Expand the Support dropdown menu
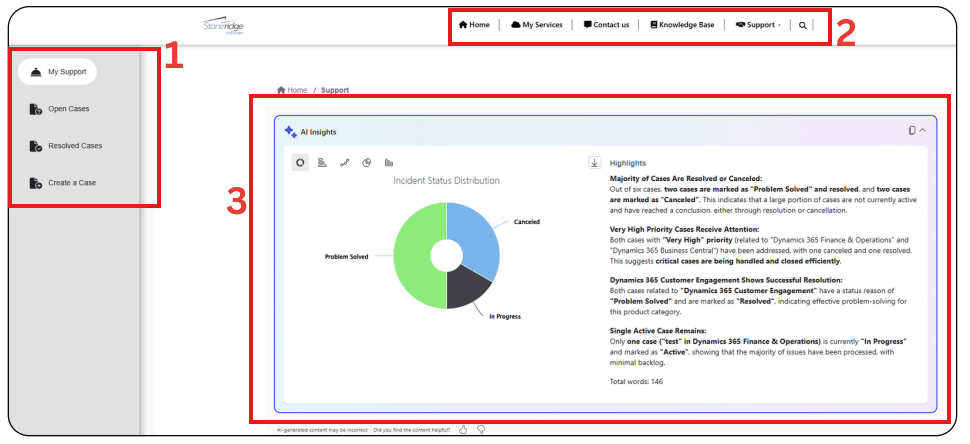Image resolution: width=970 pixels, height=444 pixels. click(758, 25)
